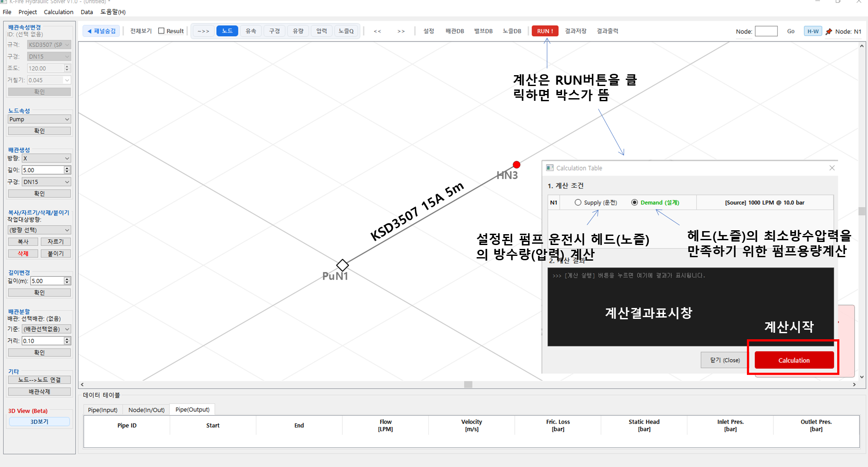Open 3D보기 view button
This screenshot has height=467, width=868.
(39, 421)
